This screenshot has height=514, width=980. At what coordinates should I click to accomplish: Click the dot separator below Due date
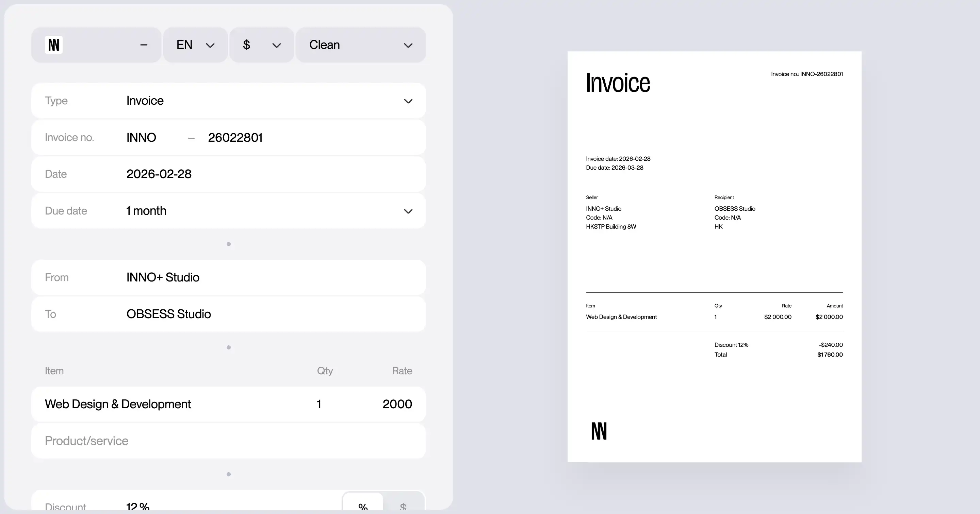coord(229,244)
